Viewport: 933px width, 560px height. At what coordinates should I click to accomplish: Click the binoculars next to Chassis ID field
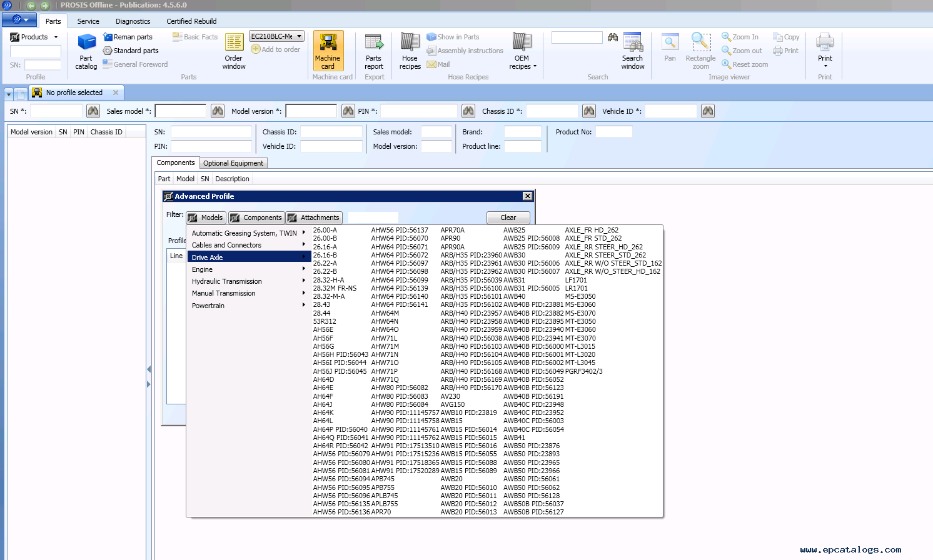(x=589, y=111)
